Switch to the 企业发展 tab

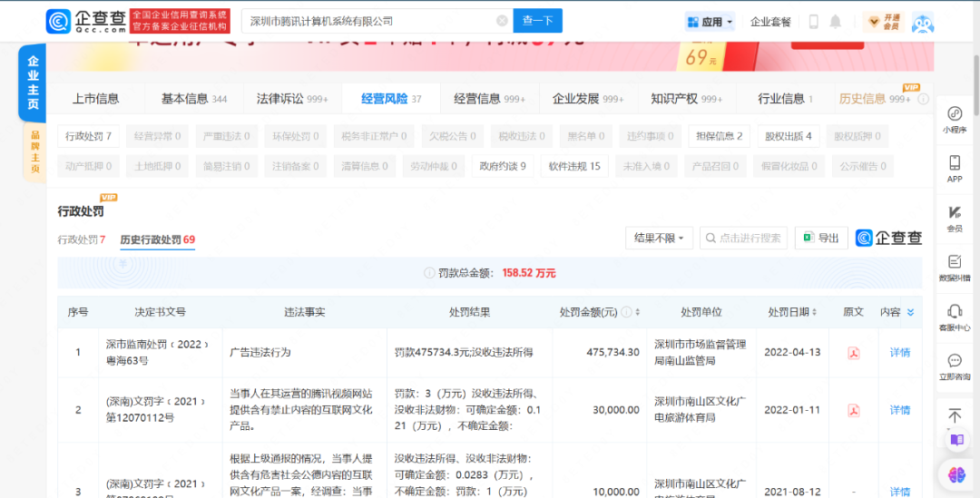pos(588,99)
